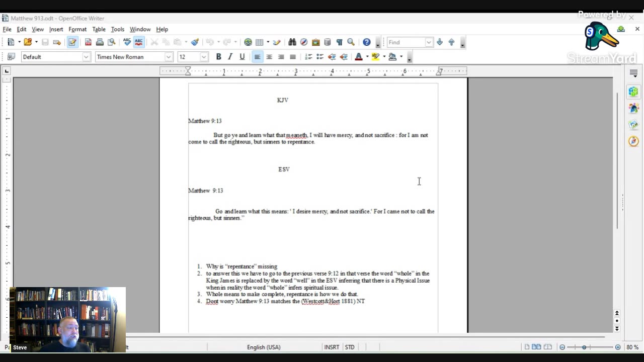
Task: Expand the Open file dropdown arrow
Action: click(36, 42)
